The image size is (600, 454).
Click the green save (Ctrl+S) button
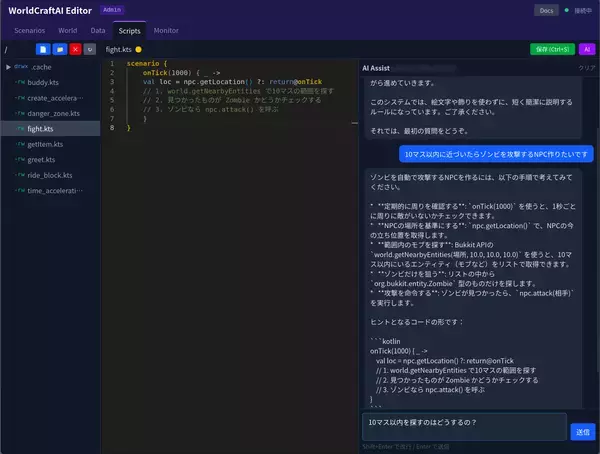(552, 49)
